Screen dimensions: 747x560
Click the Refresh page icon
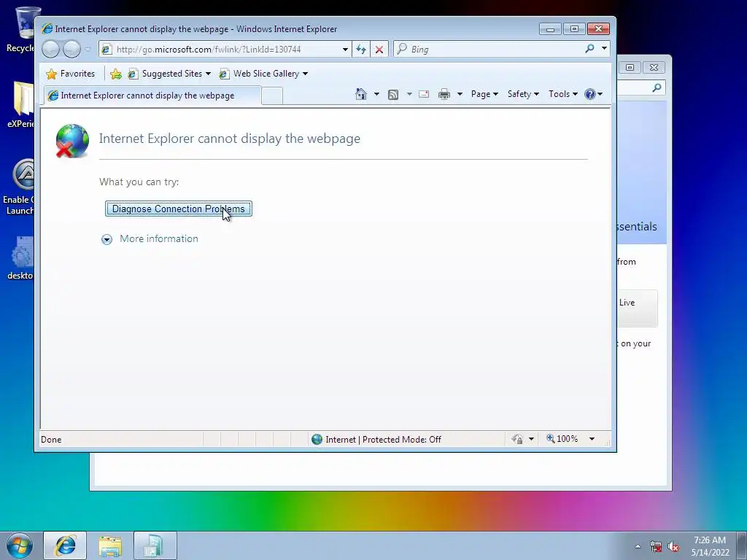[360, 49]
